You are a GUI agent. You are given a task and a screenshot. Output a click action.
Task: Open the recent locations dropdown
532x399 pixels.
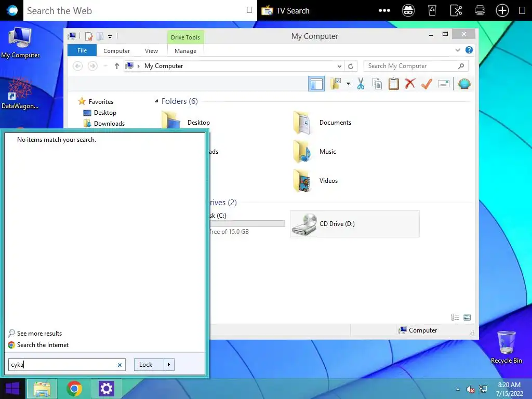click(x=105, y=66)
